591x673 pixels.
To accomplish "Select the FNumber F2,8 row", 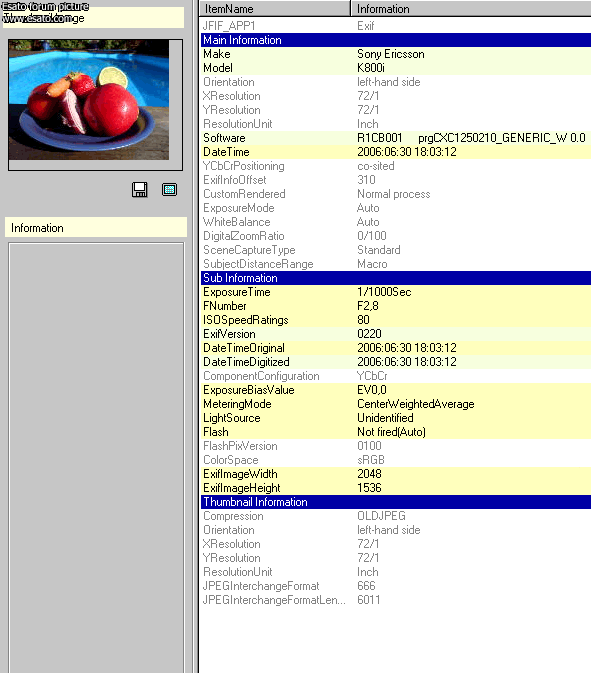I will tap(396, 306).
